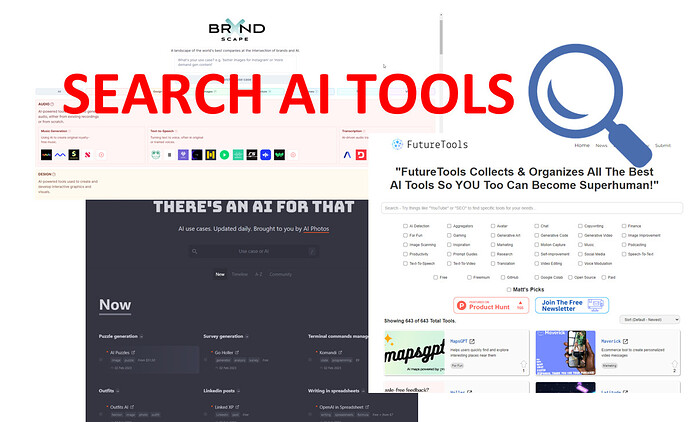The height and width of the screenshot is (422, 690).
Task: Check the AI Detection filter
Action: coord(405,226)
